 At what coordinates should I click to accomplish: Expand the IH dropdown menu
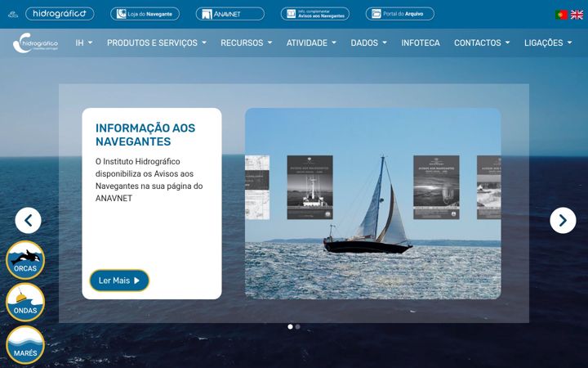[83, 43]
